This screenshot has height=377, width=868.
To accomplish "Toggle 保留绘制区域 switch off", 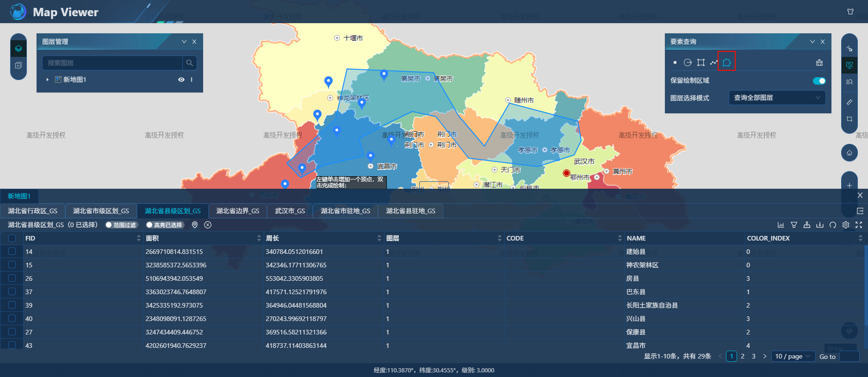I will pyautogui.click(x=819, y=81).
